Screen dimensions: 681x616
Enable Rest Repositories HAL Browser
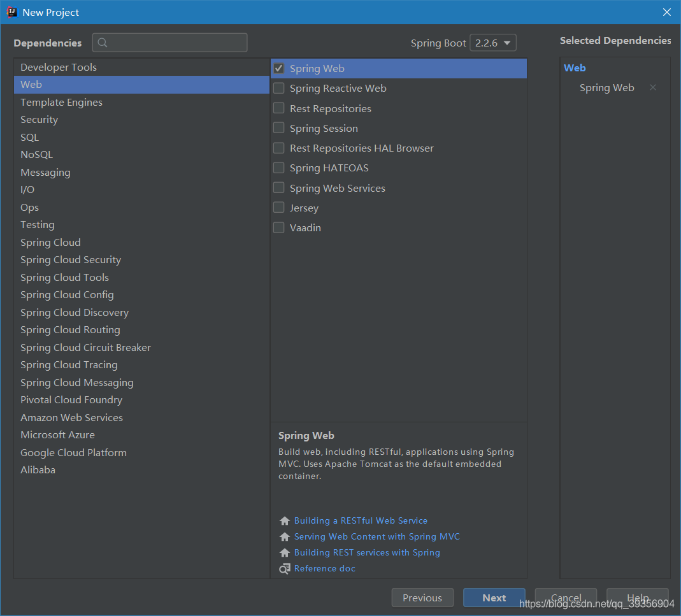pyautogui.click(x=279, y=148)
